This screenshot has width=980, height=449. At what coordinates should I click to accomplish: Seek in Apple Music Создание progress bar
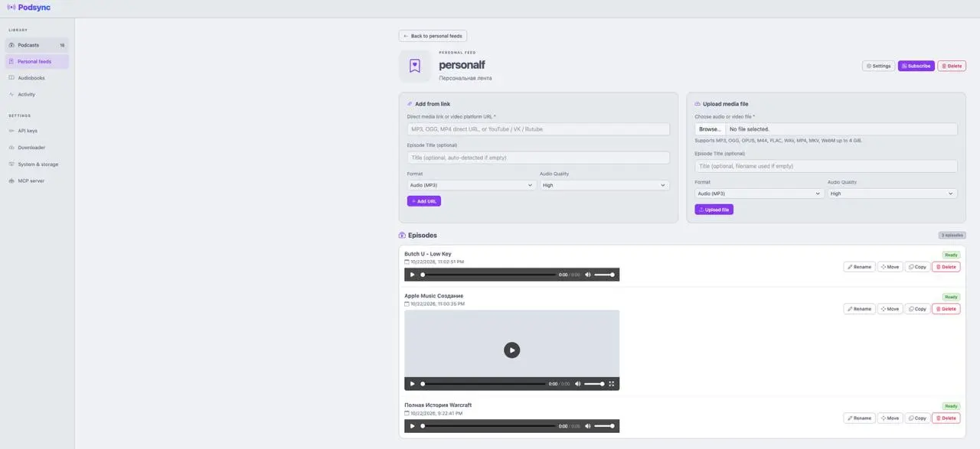484,384
